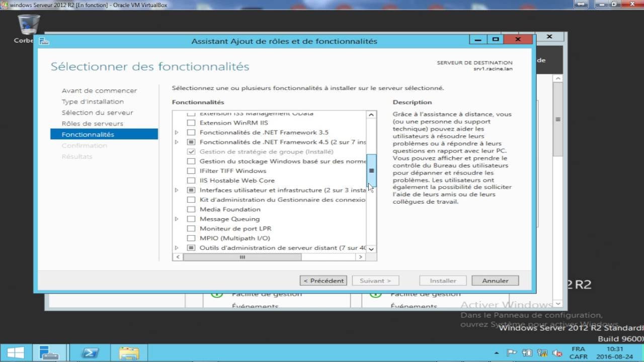Image resolution: width=644 pixels, height=362 pixels.
Task: Open the Rôles de serveurs step
Action: [x=93, y=124]
